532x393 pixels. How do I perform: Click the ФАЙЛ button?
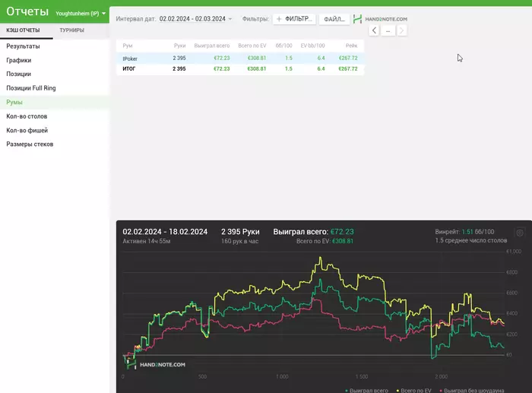click(334, 19)
